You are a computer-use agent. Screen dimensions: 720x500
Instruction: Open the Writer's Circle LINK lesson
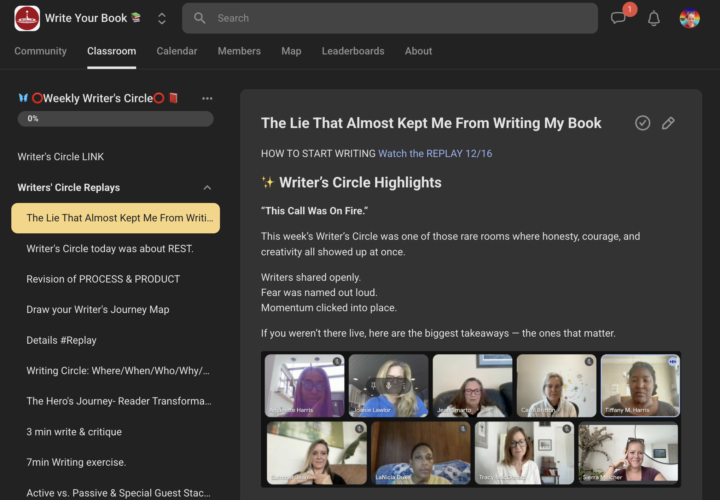coord(61,157)
